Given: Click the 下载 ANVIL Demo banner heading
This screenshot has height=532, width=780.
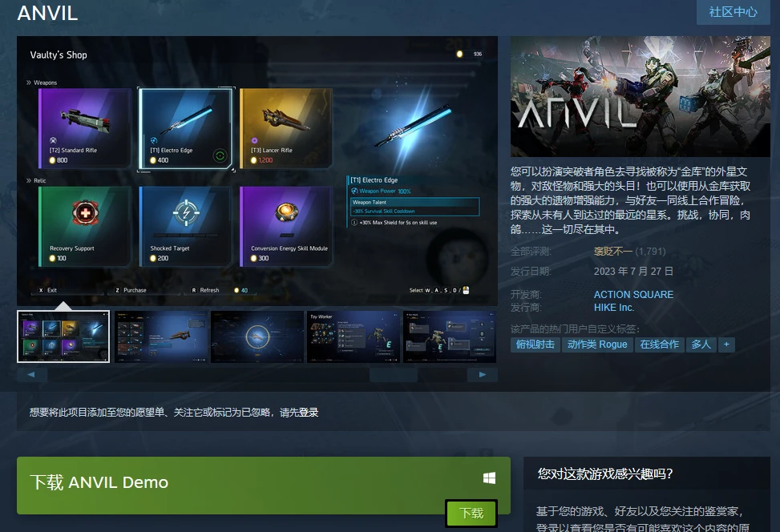Looking at the screenshot, I should click(x=99, y=482).
